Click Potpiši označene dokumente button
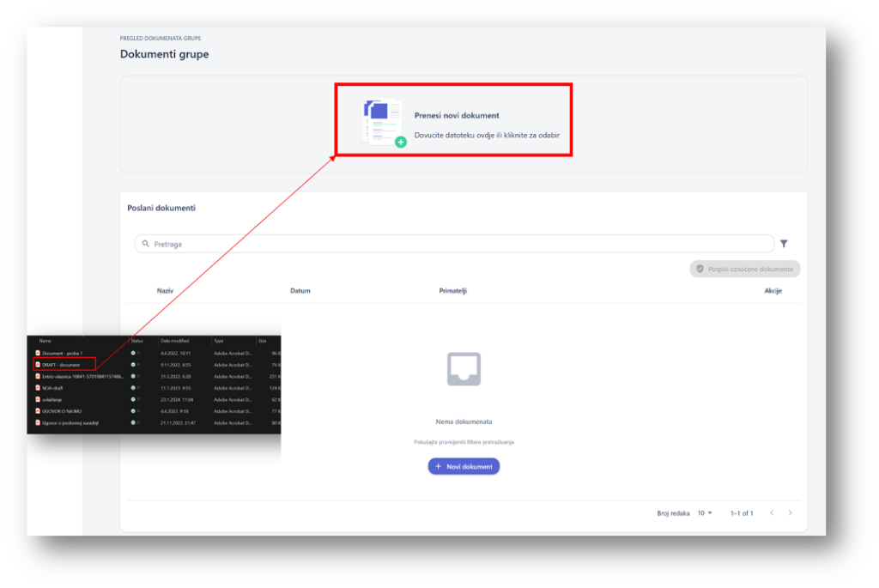 (744, 269)
